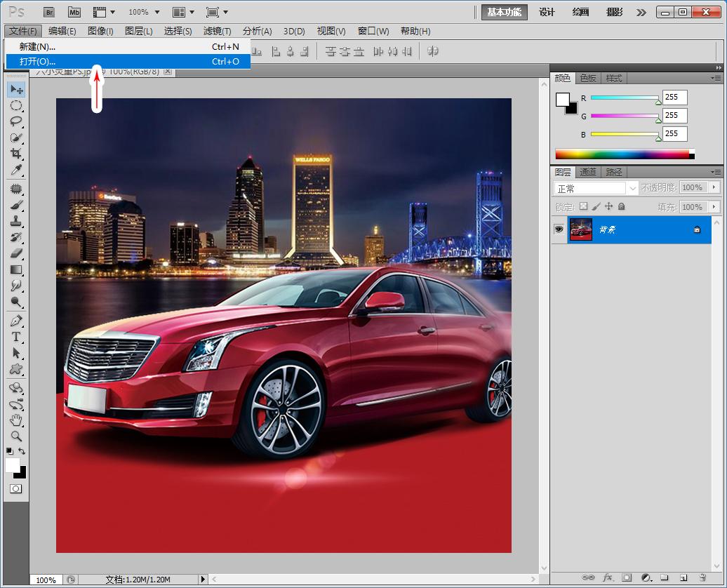Select the Crop tool
The height and width of the screenshot is (588, 727).
[16, 154]
